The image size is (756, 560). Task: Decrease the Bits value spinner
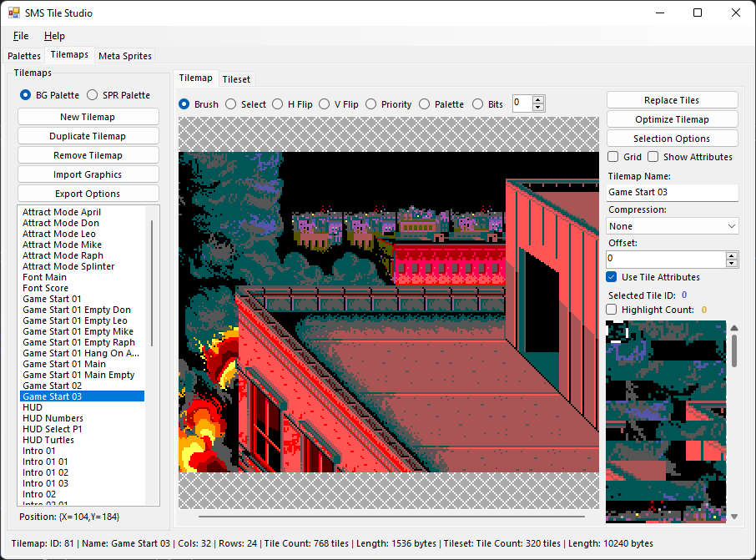(x=538, y=107)
